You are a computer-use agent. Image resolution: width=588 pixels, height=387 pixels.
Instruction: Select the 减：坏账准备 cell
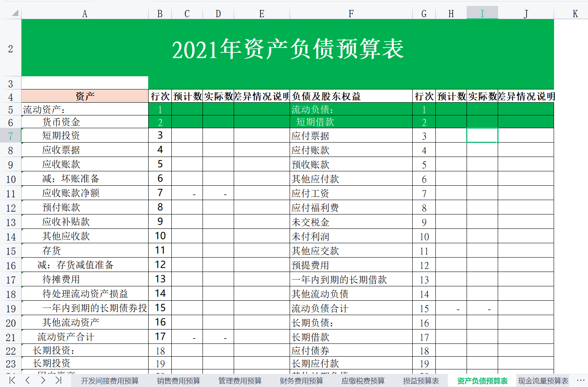(x=85, y=179)
